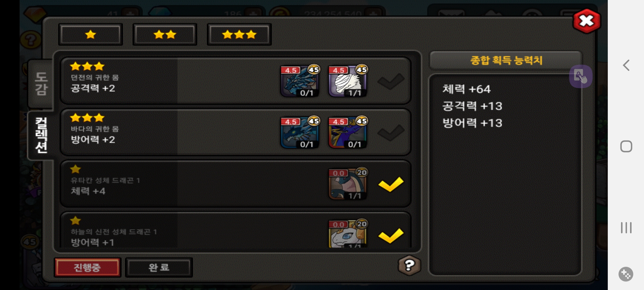Toggle the gray checkmark for 공격력 +2 collection

[391, 81]
